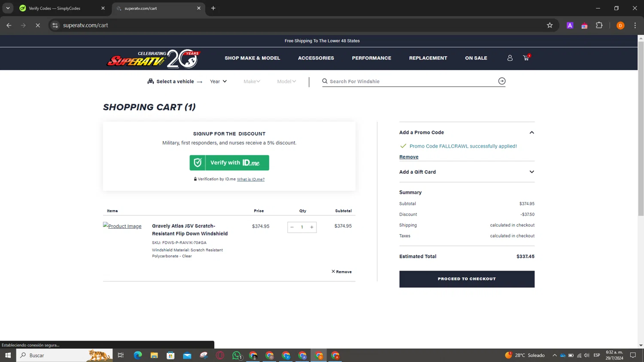Open the gift extension icon in toolbar
644x362 pixels.
pyautogui.click(x=585, y=25)
